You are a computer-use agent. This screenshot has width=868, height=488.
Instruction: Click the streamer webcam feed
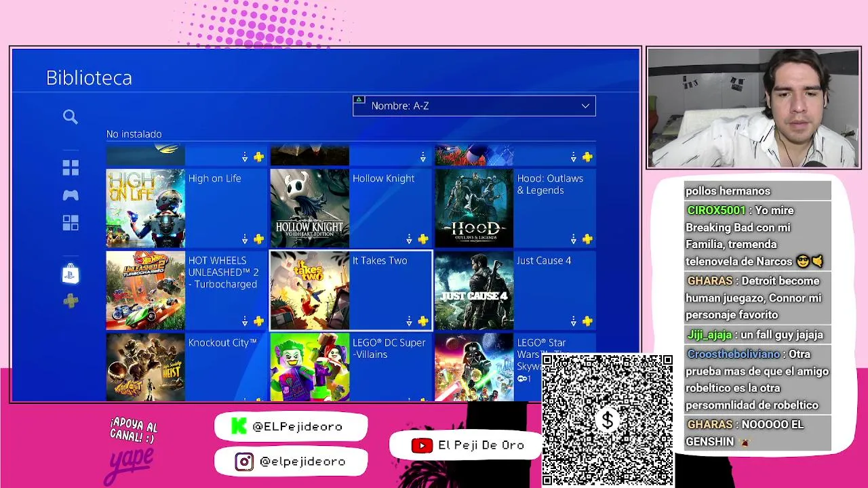pos(753,108)
